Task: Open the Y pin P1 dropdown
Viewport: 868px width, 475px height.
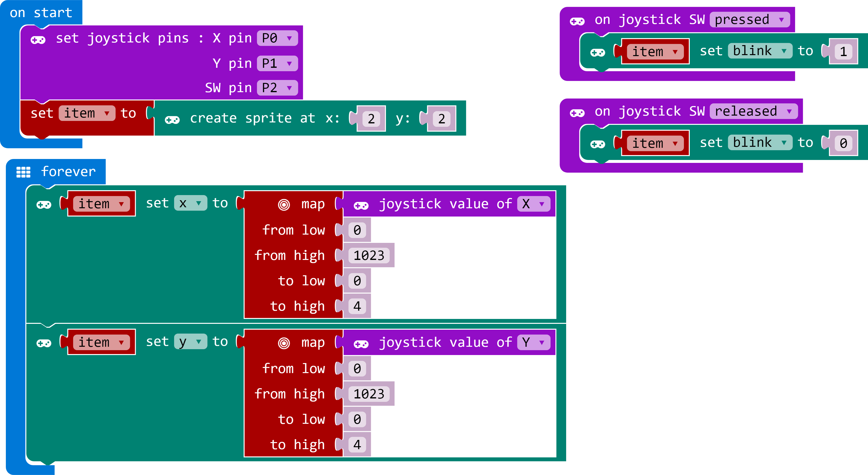Action: (x=277, y=63)
